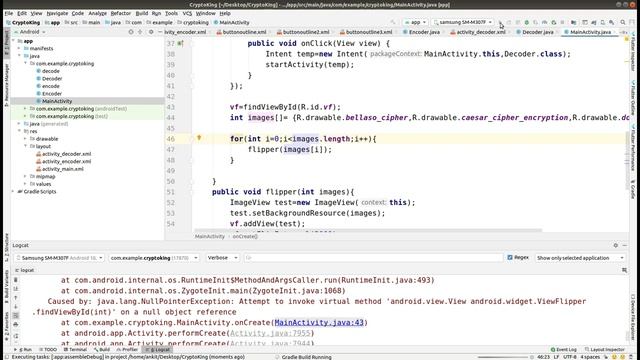Screen dimensions: 640x360
Task: Open Event Log in status bar
Action: click(564, 350)
